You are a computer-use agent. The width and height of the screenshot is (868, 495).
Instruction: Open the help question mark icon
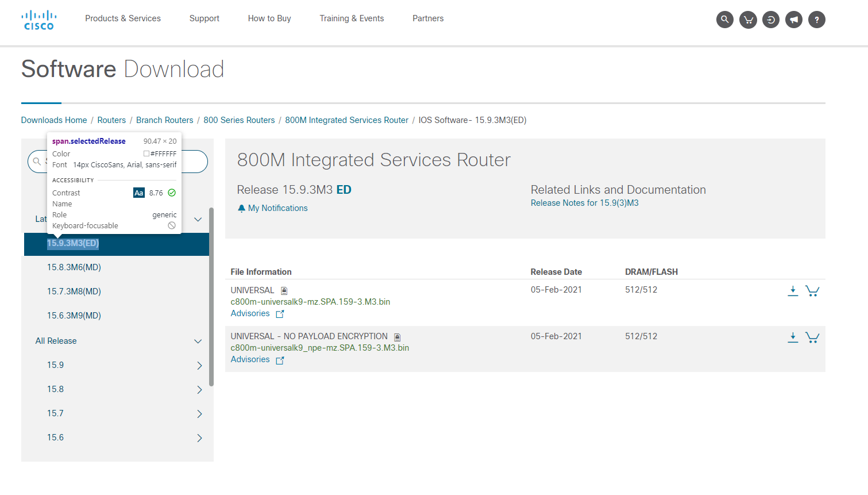pos(817,20)
